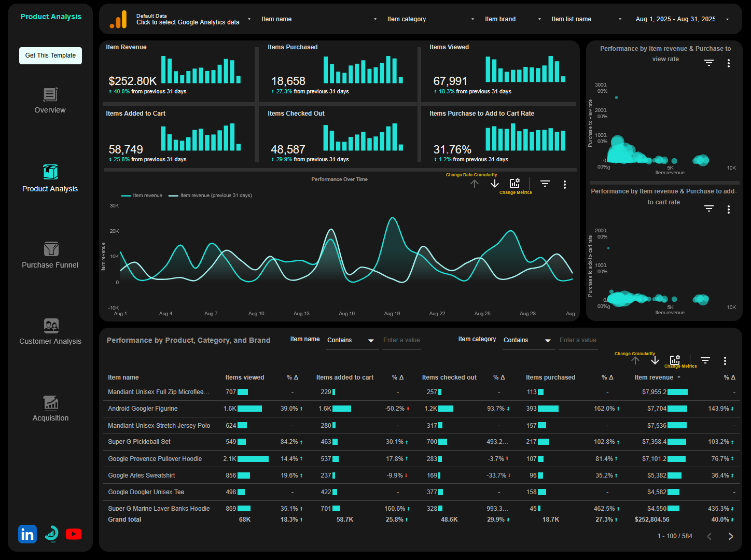Click the Google Analytics logo icon
Viewport: 751px width, 560px height.
(x=118, y=19)
